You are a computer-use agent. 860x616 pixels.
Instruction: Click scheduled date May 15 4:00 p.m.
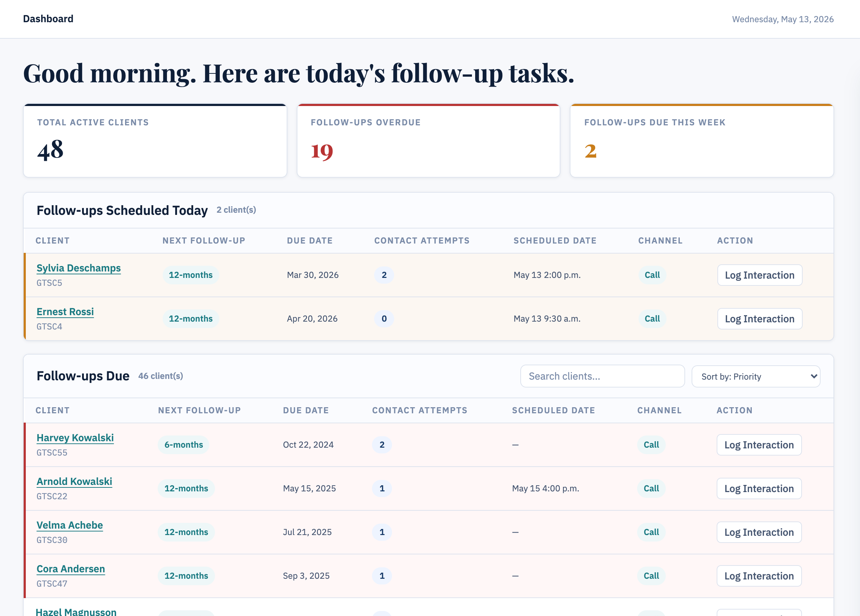(x=545, y=489)
